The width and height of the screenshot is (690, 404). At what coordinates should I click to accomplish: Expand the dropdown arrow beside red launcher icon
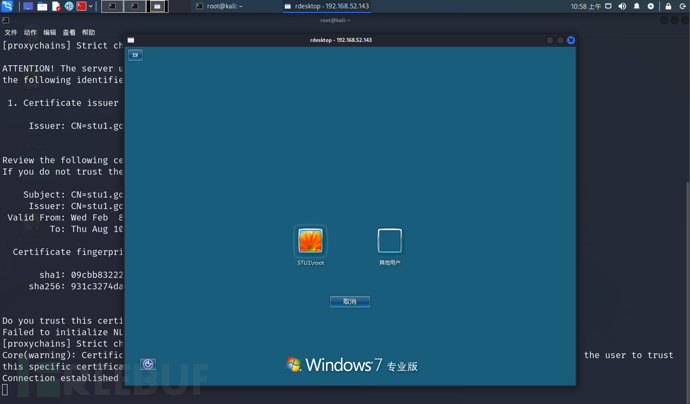coord(92,6)
